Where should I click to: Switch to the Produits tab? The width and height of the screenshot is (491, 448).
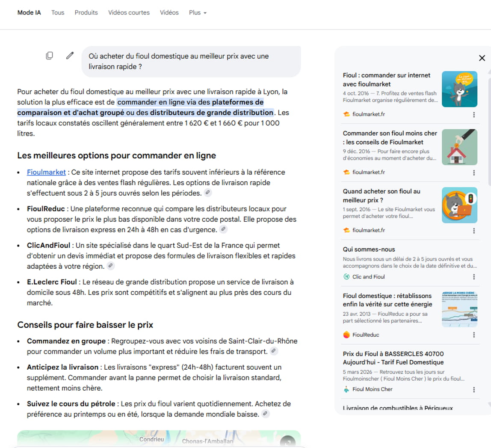[86, 12]
